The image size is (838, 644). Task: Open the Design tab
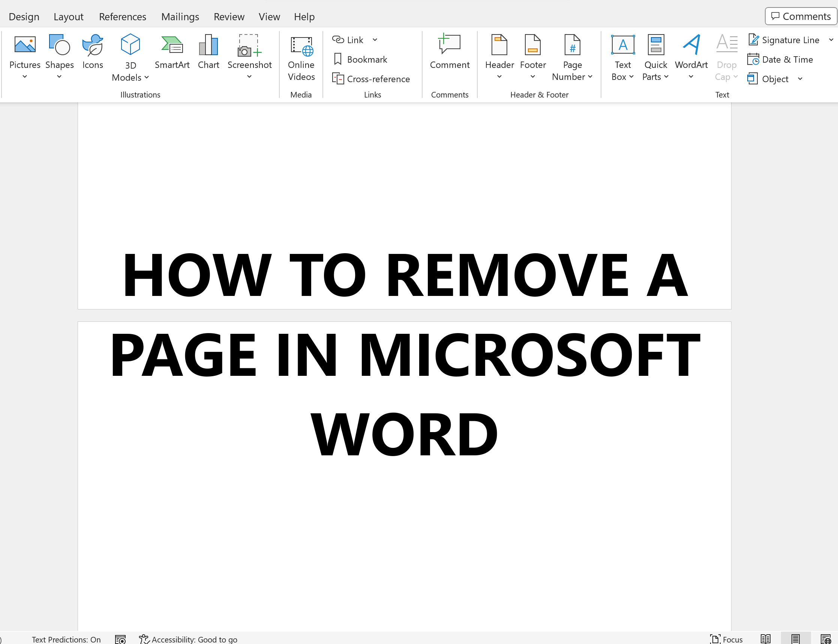tap(24, 17)
